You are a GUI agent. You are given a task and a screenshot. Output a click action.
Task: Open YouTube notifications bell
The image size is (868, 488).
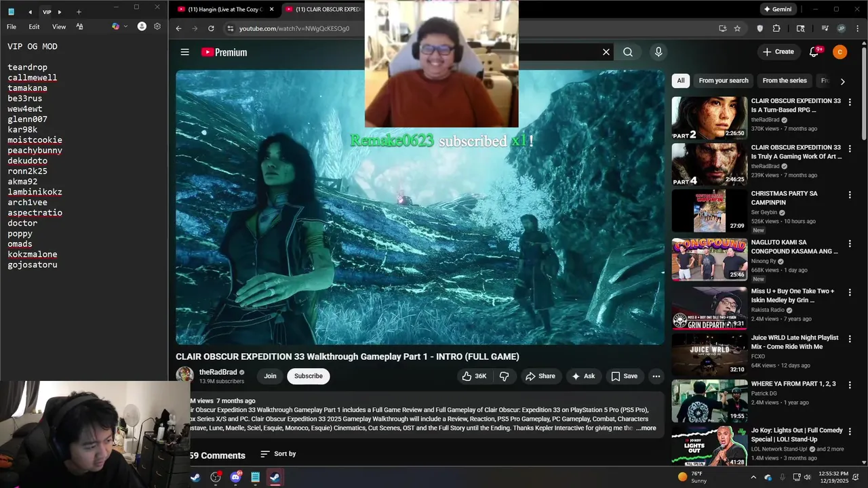pyautogui.click(x=816, y=52)
